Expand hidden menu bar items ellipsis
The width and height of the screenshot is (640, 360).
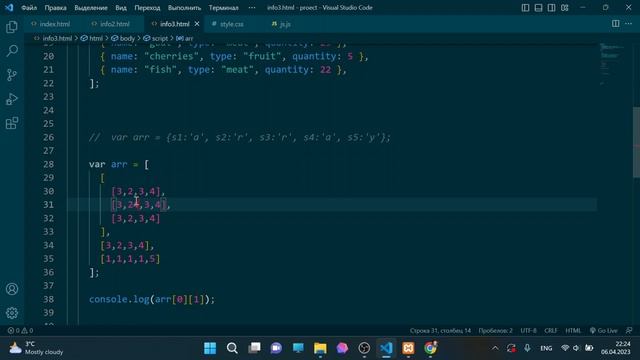pos(252,7)
